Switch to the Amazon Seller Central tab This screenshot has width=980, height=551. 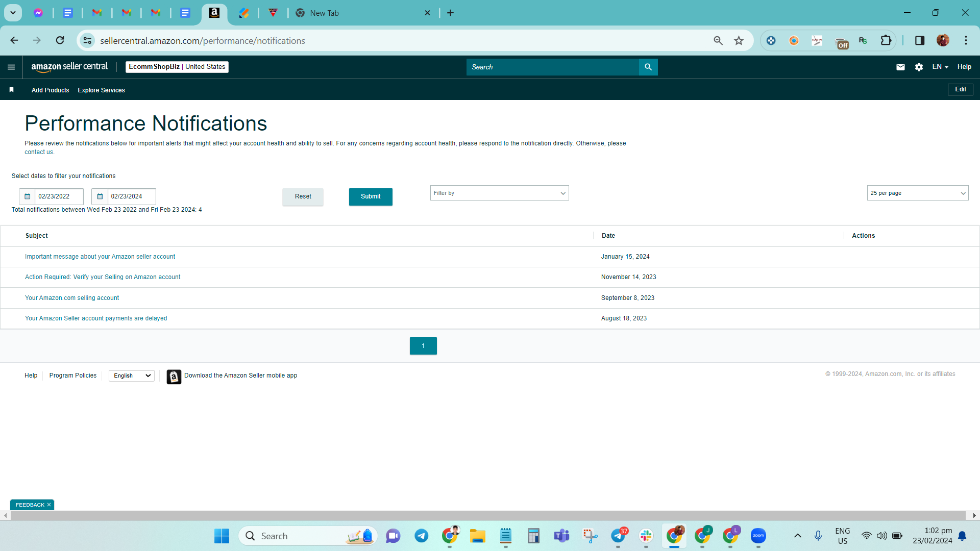click(x=214, y=13)
